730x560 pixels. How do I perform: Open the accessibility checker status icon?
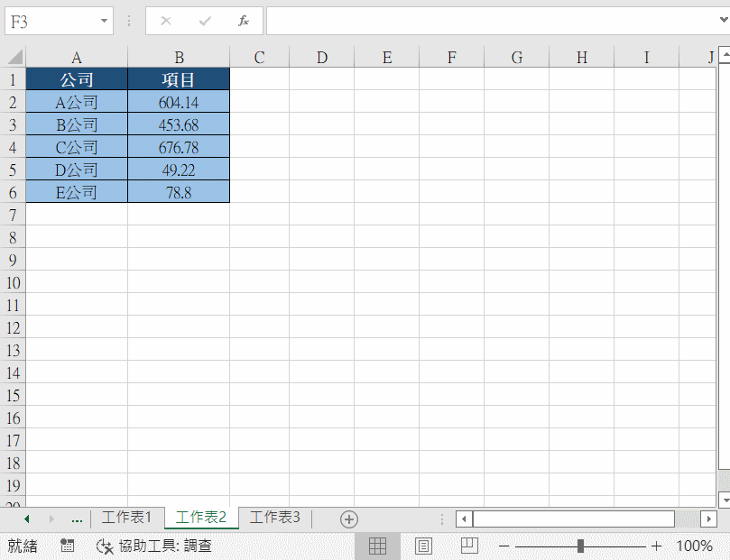point(105,546)
